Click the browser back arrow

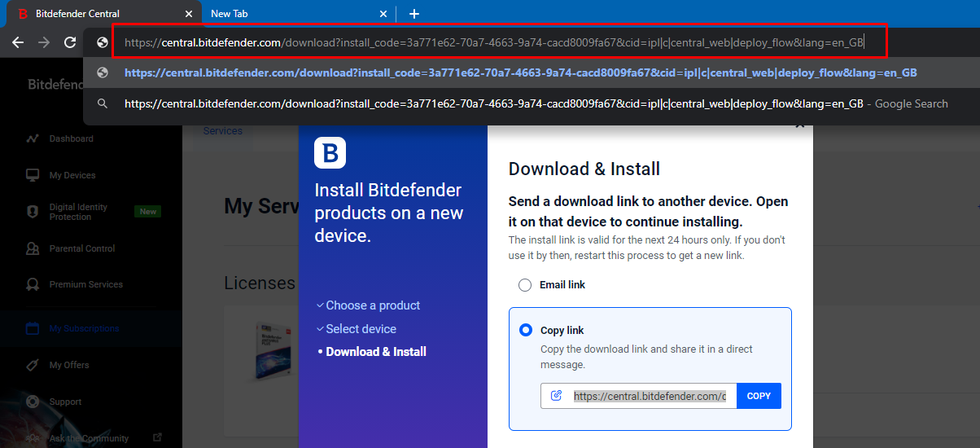[18, 42]
